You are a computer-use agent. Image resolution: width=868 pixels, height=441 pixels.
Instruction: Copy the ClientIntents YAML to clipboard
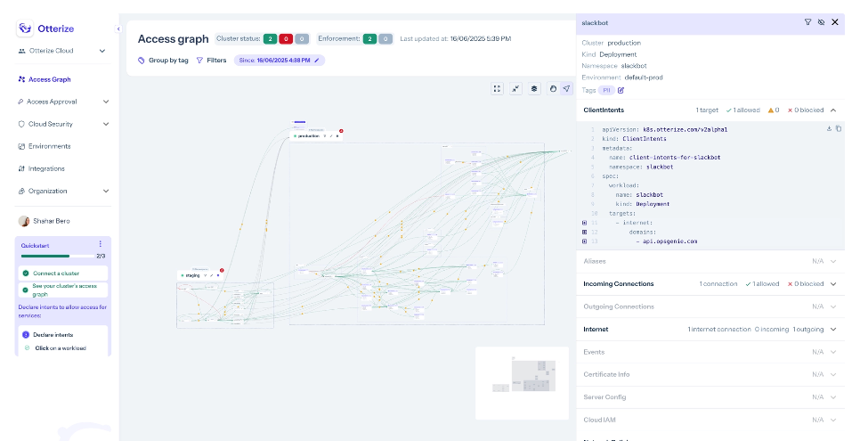(x=838, y=128)
